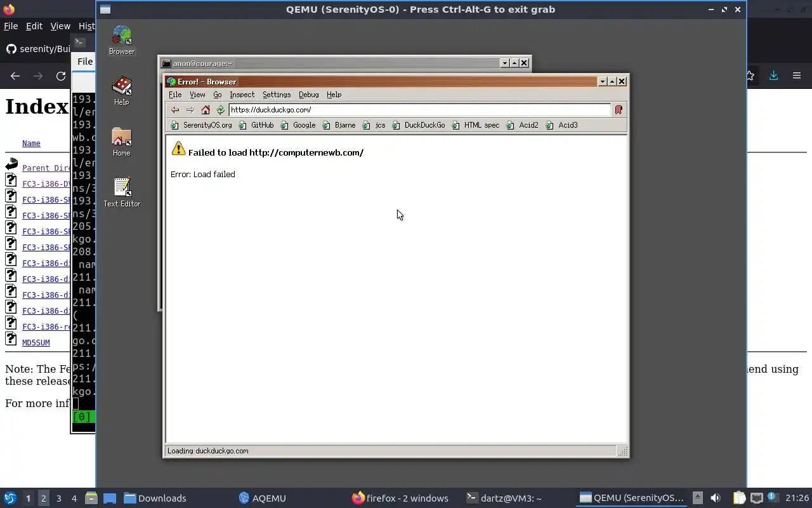The width and height of the screenshot is (812, 508).
Task: Open Settings menu in SerenityOS Browser
Action: pyautogui.click(x=277, y=95)
